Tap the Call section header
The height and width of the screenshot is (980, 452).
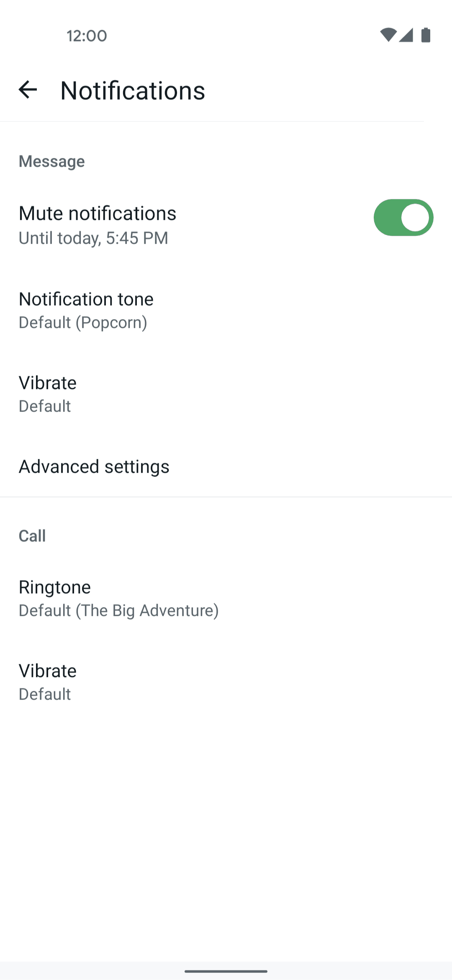click(32, 536)
